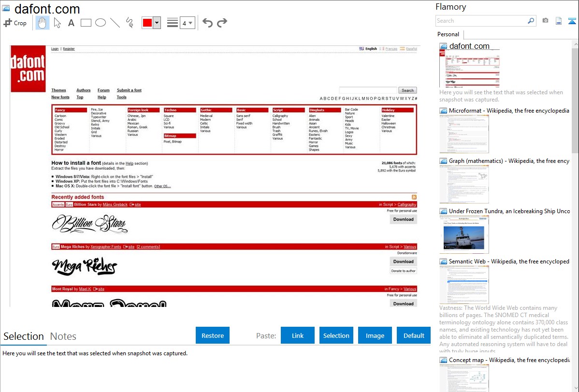Viewport: 579px width, 392px height.
Task: Open the Notes tab
Action: pos(63,336)
